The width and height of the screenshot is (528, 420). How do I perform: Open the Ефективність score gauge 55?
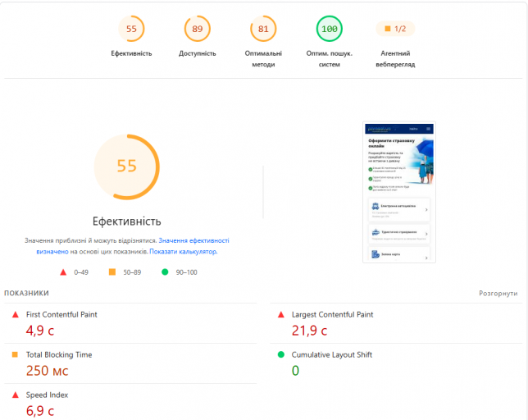[x=131, y=29]
